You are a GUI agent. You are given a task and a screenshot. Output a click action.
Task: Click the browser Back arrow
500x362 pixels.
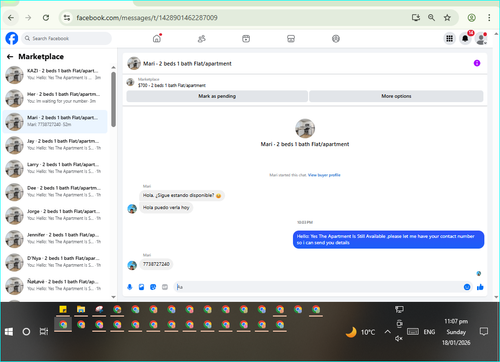(11, 18)
